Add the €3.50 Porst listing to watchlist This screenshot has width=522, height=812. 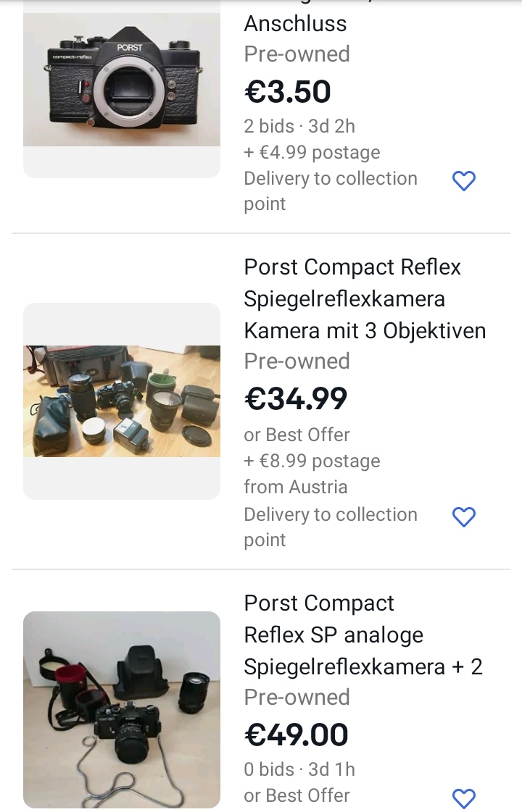click(x=463, y=180)
